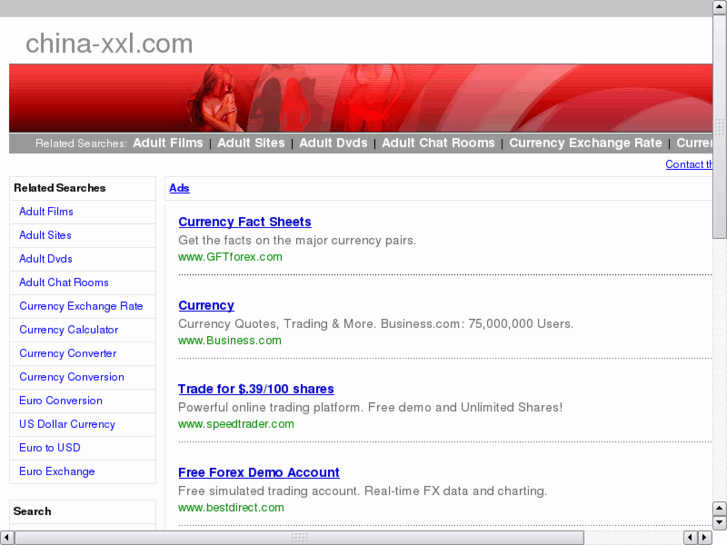This screenshot has width=727, height=545.
Task: Open Adult Films in sidebar list
Action: 46,212
